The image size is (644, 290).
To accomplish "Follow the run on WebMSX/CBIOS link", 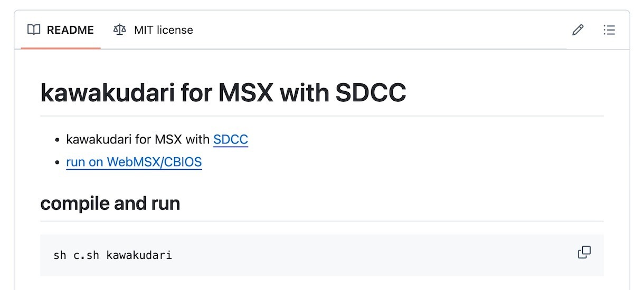I will [x=134, y=162].
